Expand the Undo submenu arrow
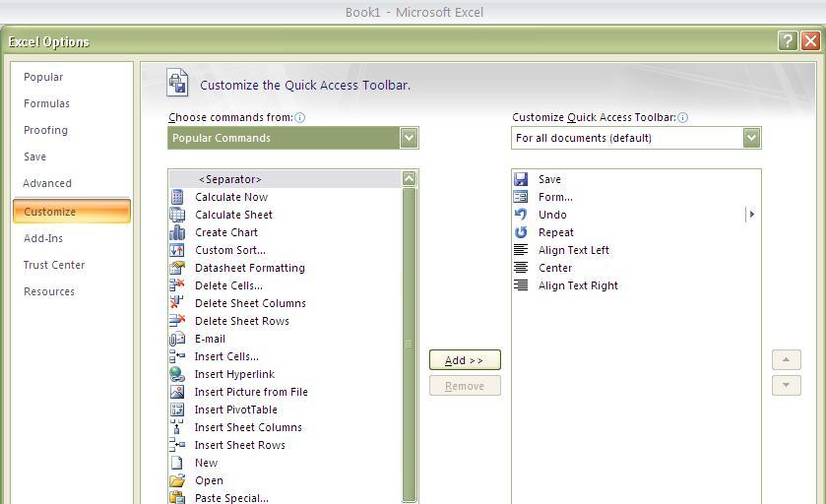The image size is (826, 504). tap(752, 215)
